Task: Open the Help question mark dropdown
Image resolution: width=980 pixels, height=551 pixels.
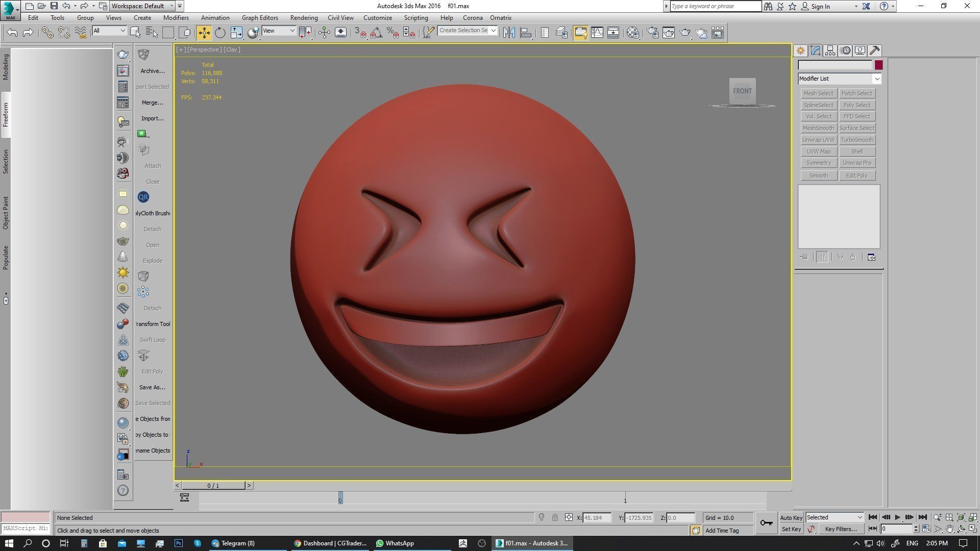Action: click(x=893, y=7)
